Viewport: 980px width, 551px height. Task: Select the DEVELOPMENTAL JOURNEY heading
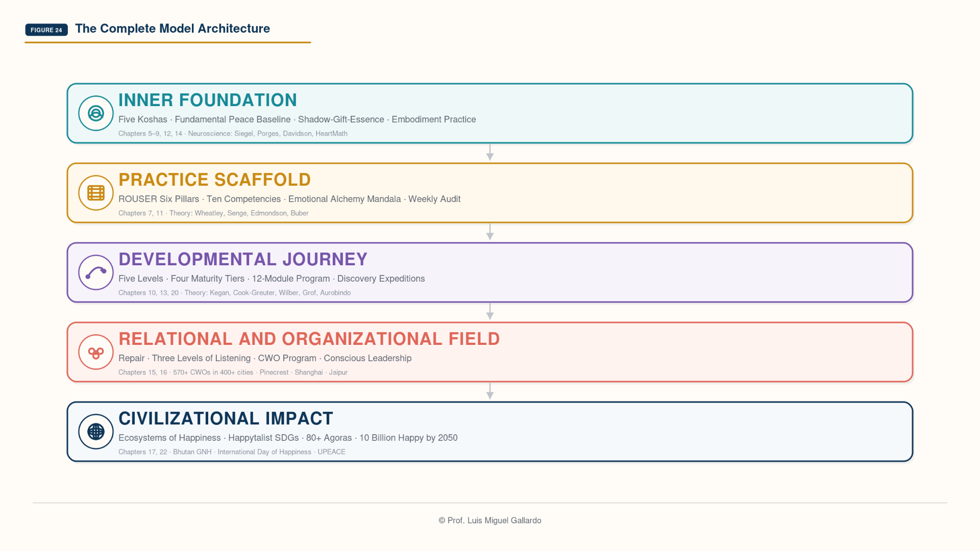(x=243, y=259)
